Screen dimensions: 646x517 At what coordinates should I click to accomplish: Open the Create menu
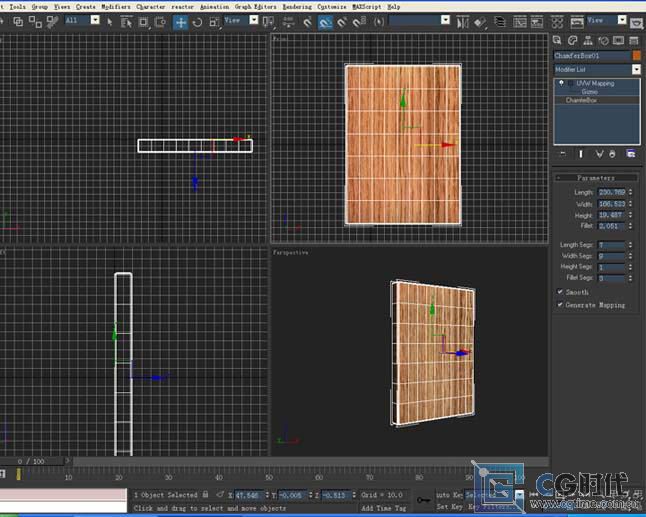click(x=86, y=7)
